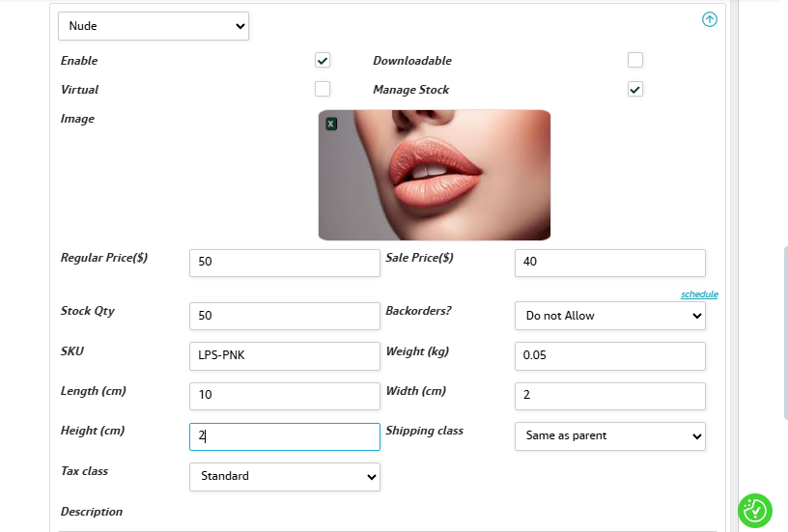Focus the Regular Price field
788x532 pixels.
tap(285, 263)
